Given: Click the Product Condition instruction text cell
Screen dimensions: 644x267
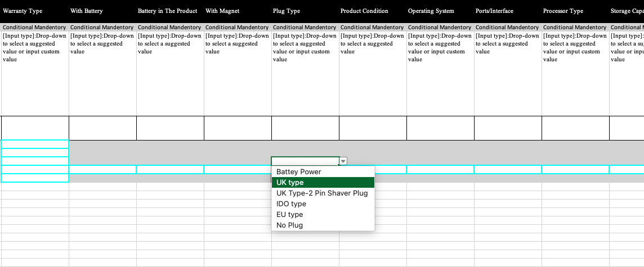Looking at the screenshot, I should 373,67.
